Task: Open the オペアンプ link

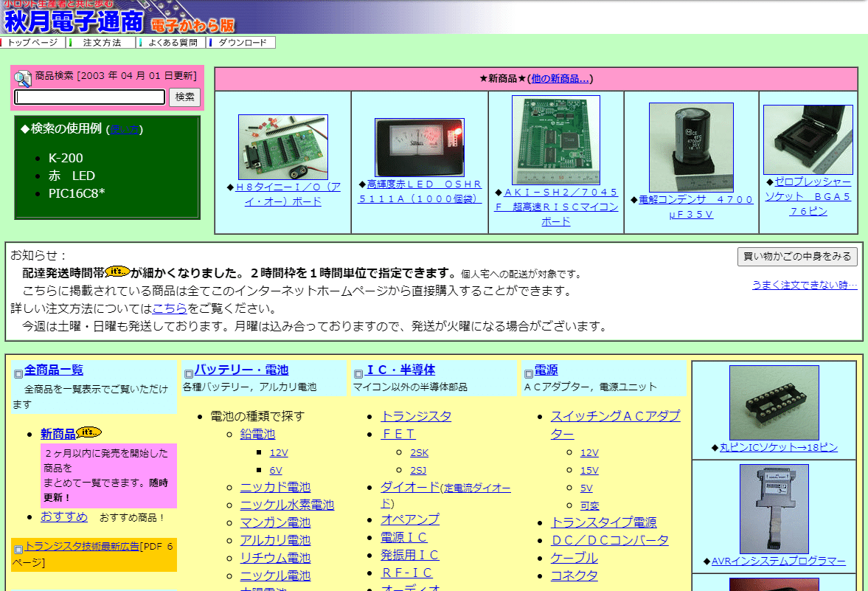Action: coord(409,519)
